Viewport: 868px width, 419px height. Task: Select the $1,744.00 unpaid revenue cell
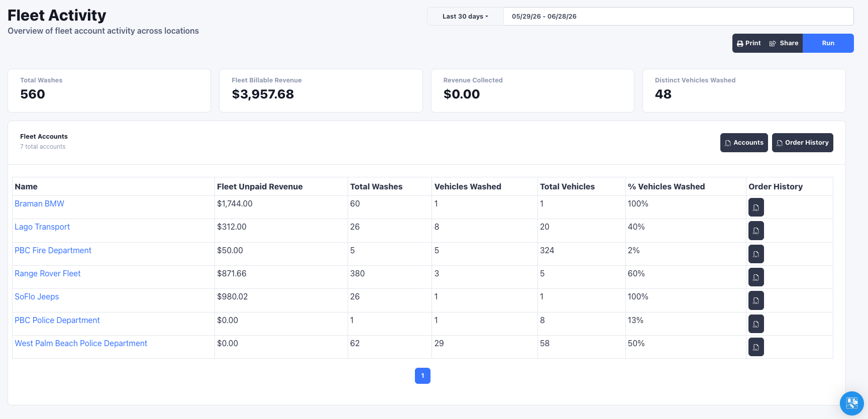[281, 207]
